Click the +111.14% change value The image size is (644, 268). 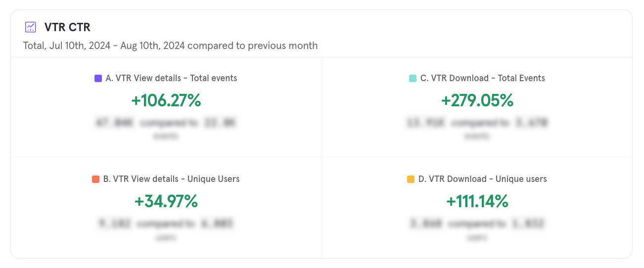click(x=477, y=201)
